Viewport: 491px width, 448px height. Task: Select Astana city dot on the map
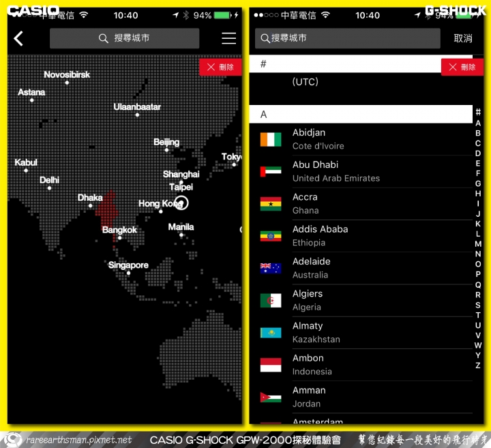tap(31, 100)
